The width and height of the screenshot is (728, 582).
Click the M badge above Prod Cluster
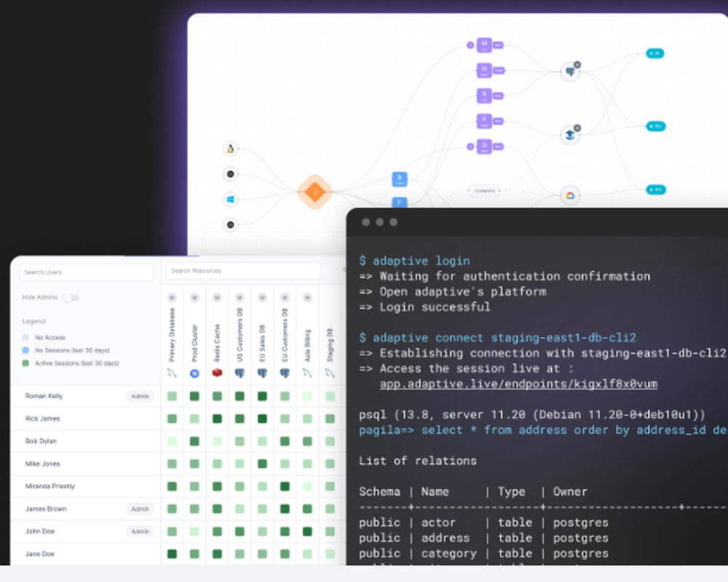194,297
